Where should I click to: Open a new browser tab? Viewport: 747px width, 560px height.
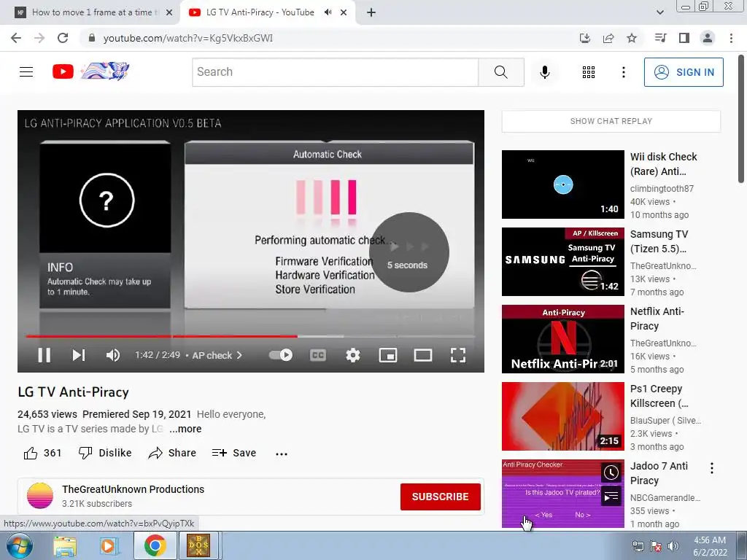tap(371, 13)
